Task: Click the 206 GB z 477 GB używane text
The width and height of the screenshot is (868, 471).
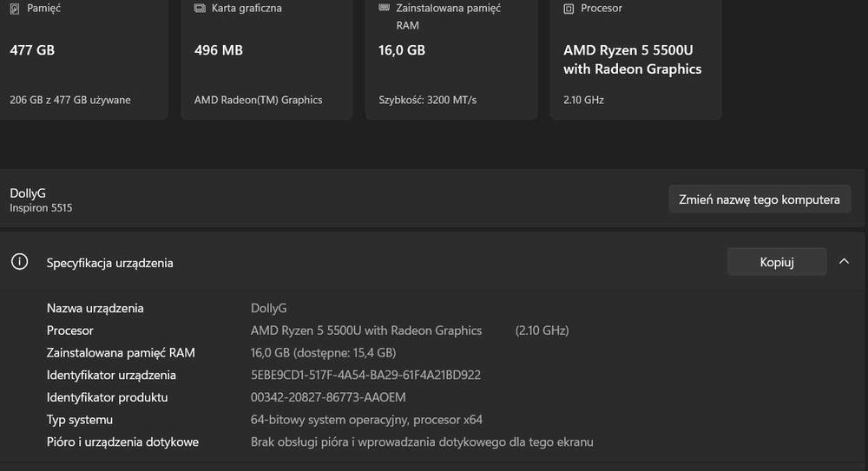Action: click(70, 100)
